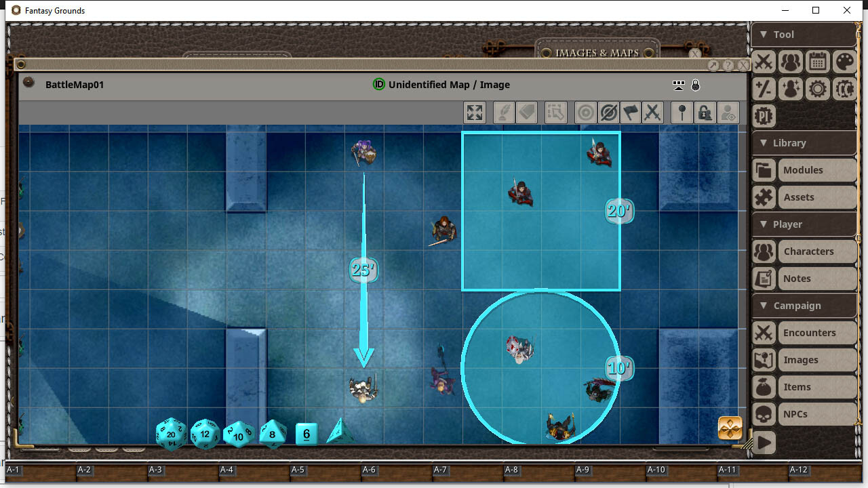This screenshot has width=868, height=488.
Task: Select the A-7 hotkey tab
Action: click(441, 470)
